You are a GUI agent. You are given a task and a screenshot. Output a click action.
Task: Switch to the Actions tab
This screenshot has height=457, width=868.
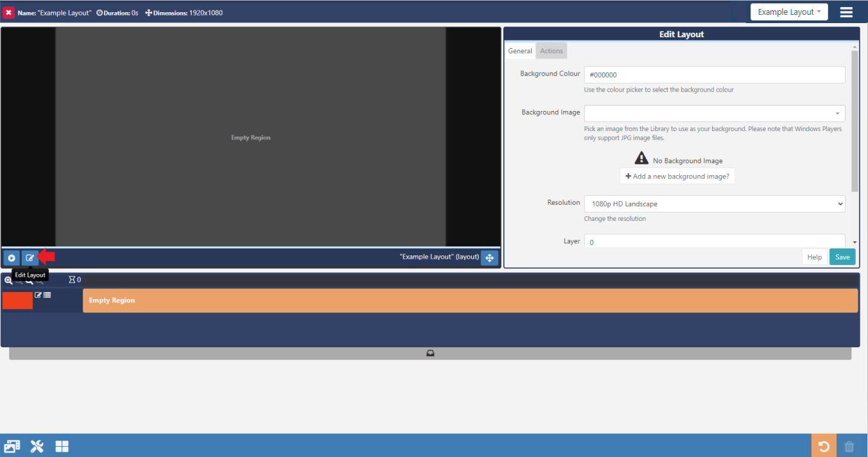(x=551, y=51)
